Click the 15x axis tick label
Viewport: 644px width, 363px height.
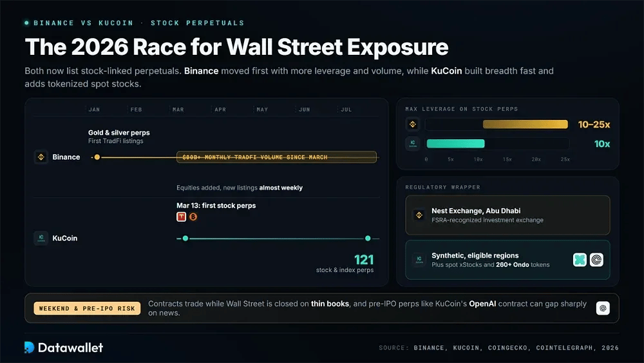(507, 159)
